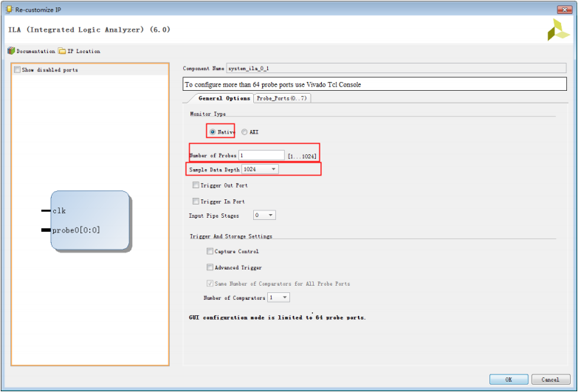Click the Trigger And Storage Settings heading
578x392 pixels.
[231, 236]
